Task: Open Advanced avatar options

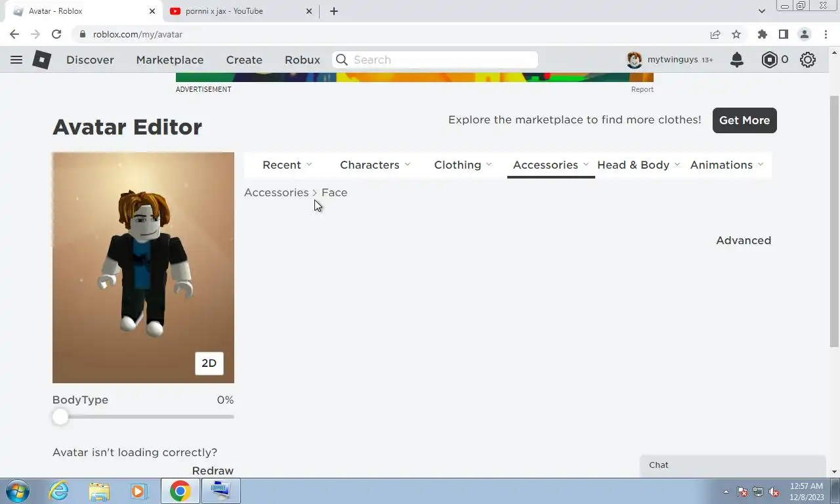Action: (x=744, y=240)
